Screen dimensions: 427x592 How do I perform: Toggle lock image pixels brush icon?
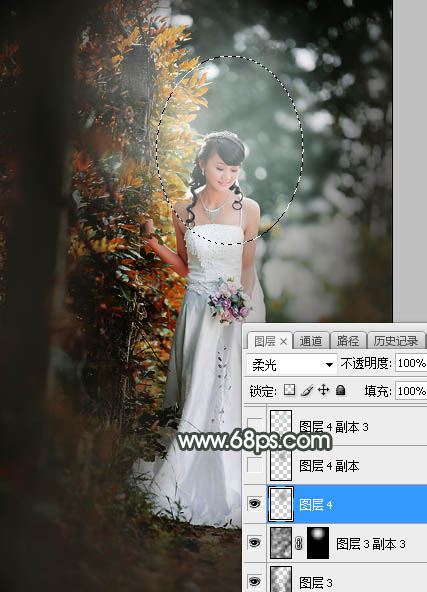click(x=307, y=390)
